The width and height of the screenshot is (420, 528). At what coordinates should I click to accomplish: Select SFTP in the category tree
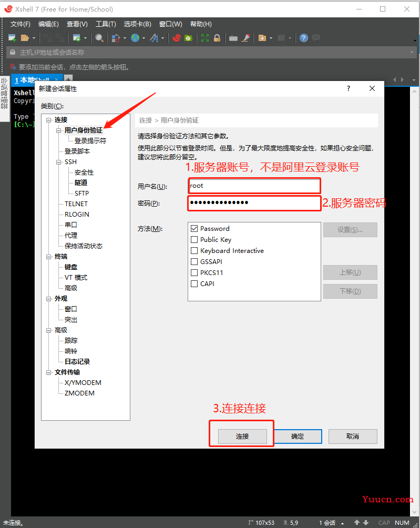click(82, 194)
